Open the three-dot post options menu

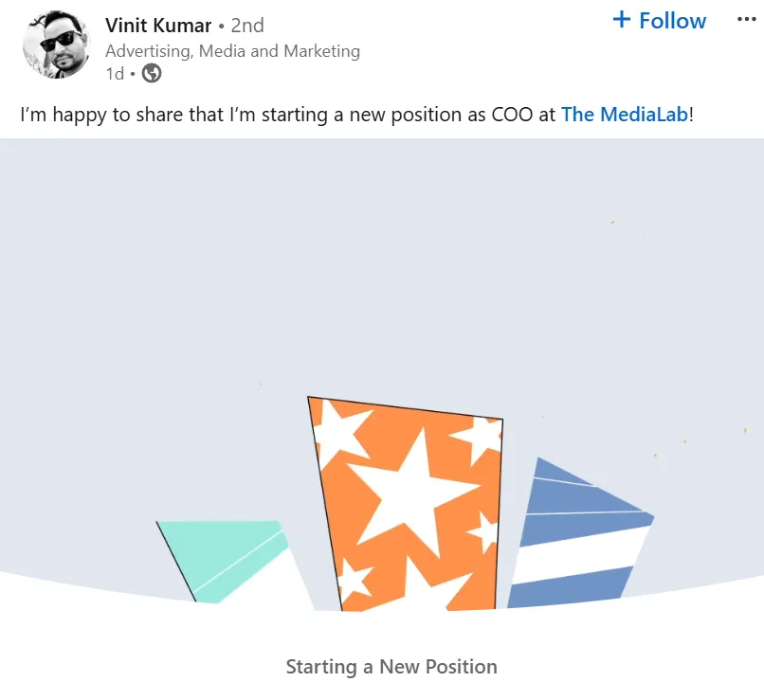click(747, 20)
